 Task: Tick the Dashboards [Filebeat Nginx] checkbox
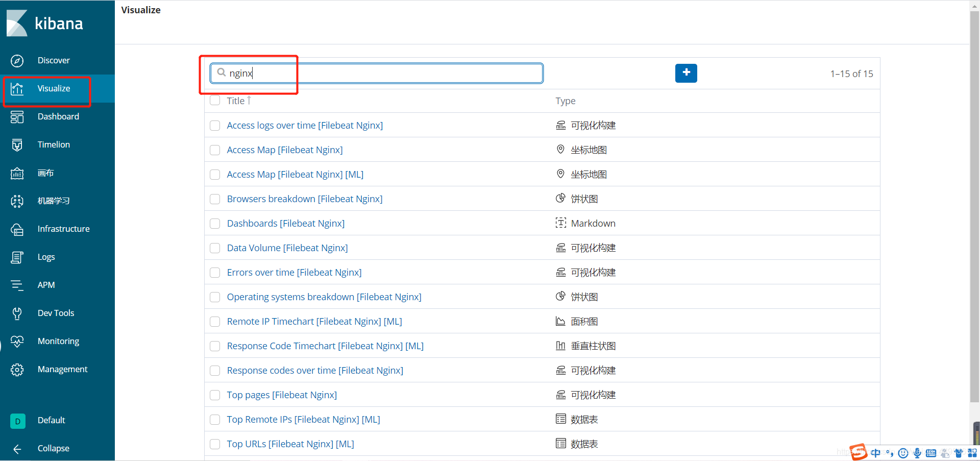pyautogui.click(x=215, y=224)
